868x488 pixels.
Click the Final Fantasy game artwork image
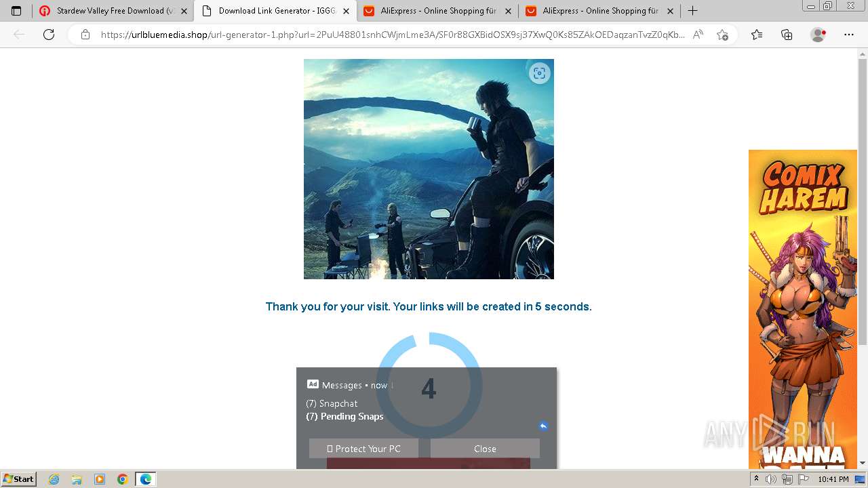click(x=429, y=169)
